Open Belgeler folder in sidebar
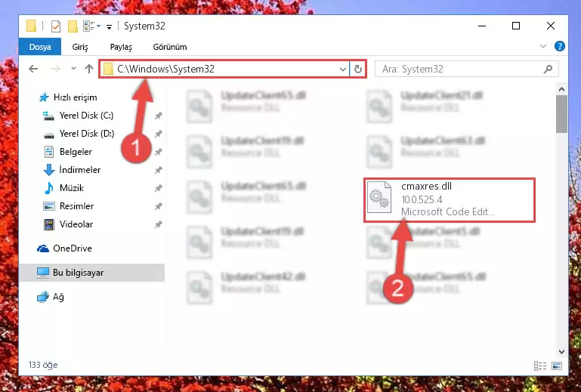The width and height of the screenshot is (581, 392). tap(68, 152)
